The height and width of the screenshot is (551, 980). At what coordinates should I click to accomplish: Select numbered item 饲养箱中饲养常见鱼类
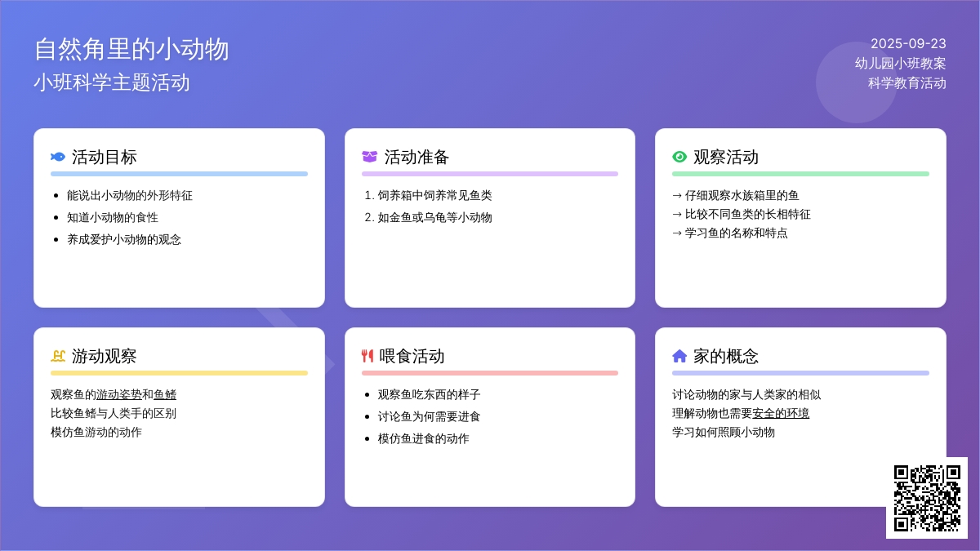[x=434, y=195]
